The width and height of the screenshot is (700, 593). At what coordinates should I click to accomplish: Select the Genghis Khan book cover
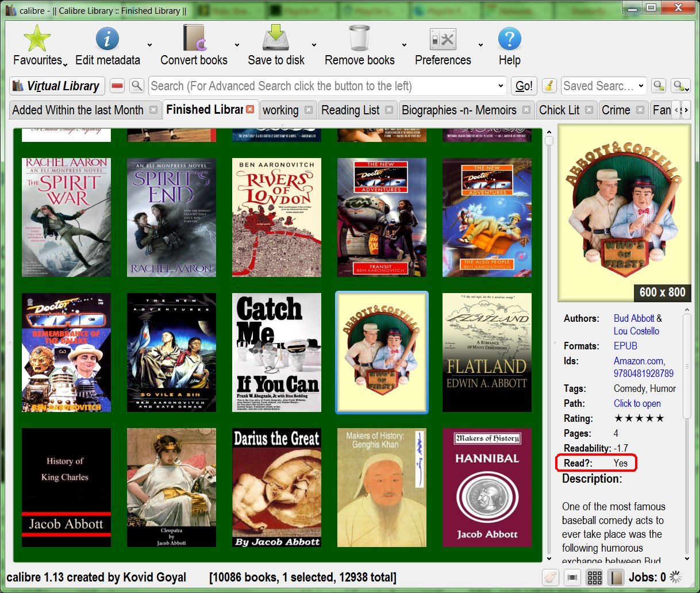point(382,487)
